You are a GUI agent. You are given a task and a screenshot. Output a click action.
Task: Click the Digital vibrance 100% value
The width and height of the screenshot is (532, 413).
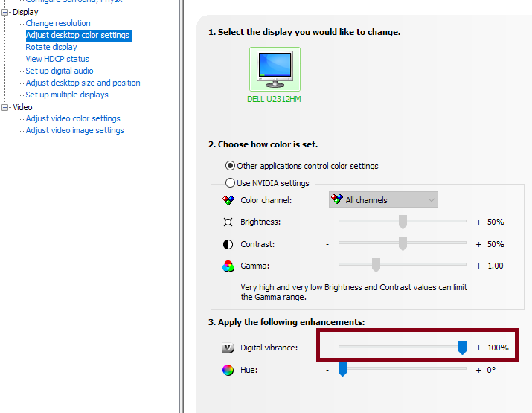point(498,348)
